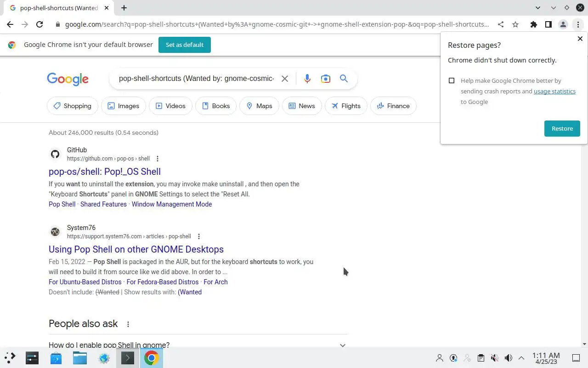Open GitHub result three-dot options
Screen dimensions: 588x368
pyautogui.click(x=158, y=159)
